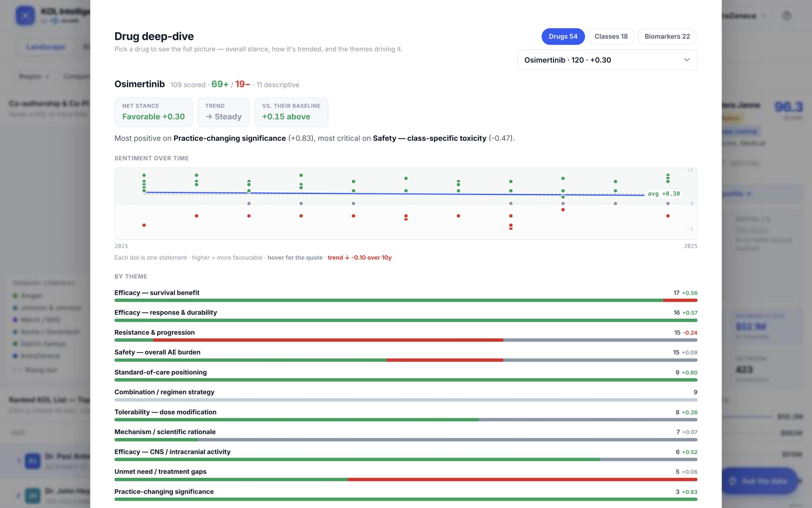Switch to the Classes 18 tab
Screen dimensions: 812x508
(611, 37)
